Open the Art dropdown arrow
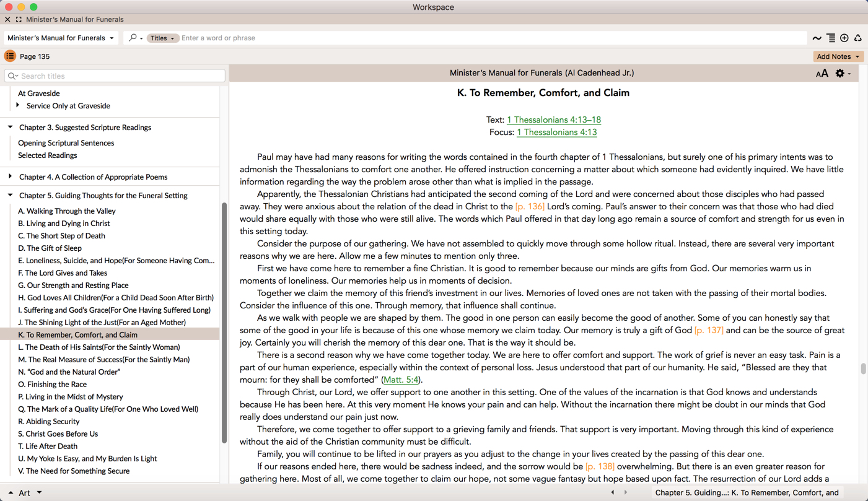868x501 pixels. [x=40, y=493]
